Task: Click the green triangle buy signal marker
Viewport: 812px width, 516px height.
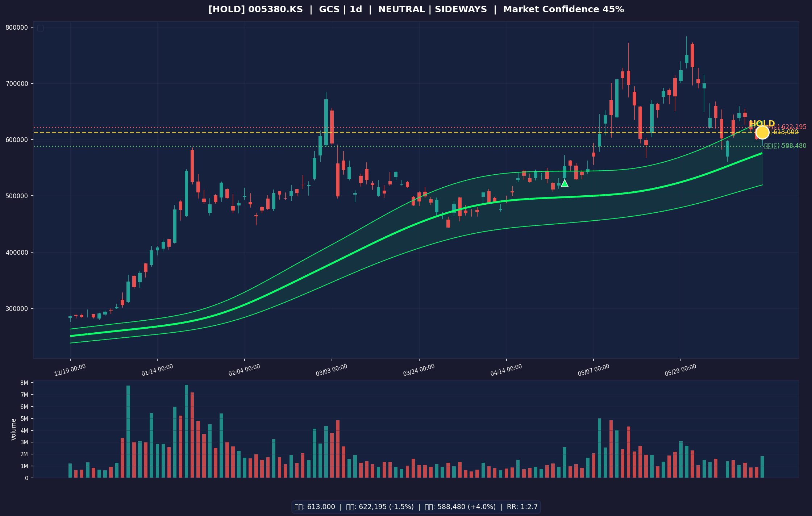Action: (565, 183)
